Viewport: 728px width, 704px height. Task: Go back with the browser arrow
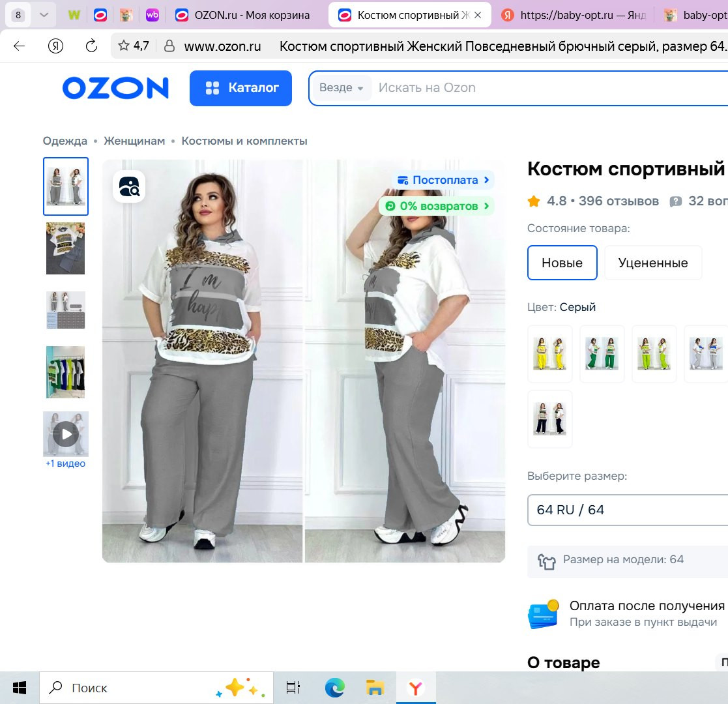point(20,46)
